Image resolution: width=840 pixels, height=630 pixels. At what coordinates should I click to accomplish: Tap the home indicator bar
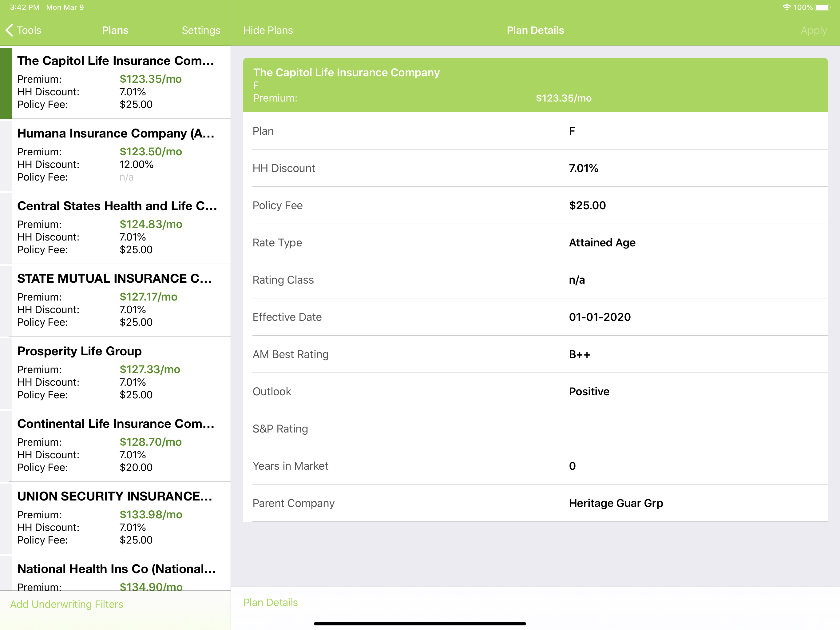[420, 624]
